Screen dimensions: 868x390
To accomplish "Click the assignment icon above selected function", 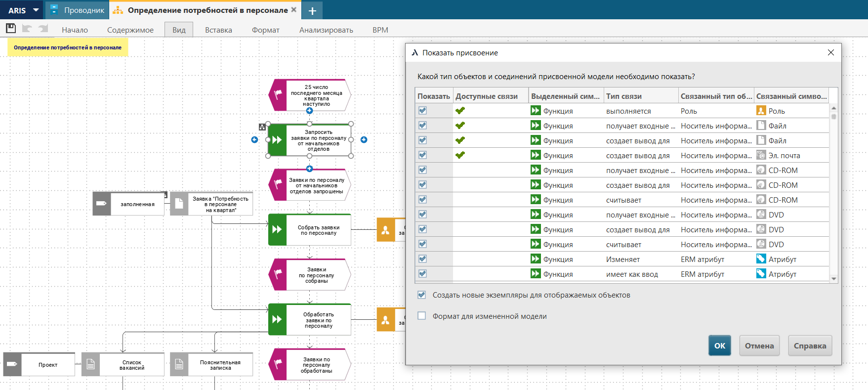I will 262,127.
